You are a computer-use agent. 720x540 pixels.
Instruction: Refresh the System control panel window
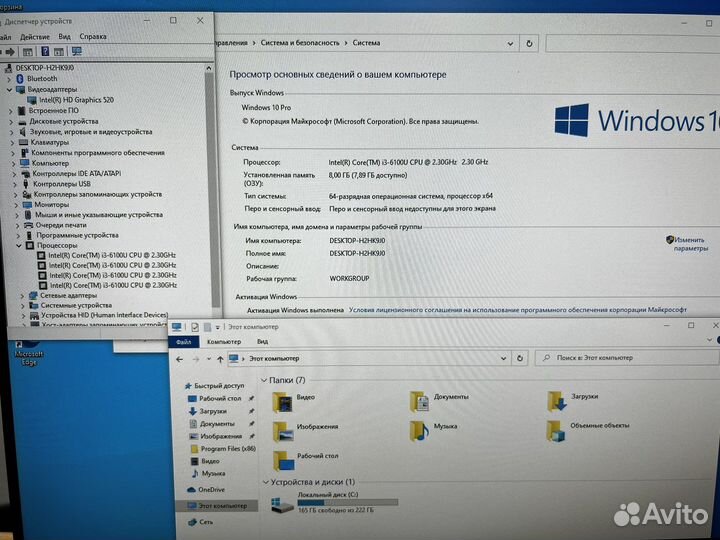click(x=529, y=44)
